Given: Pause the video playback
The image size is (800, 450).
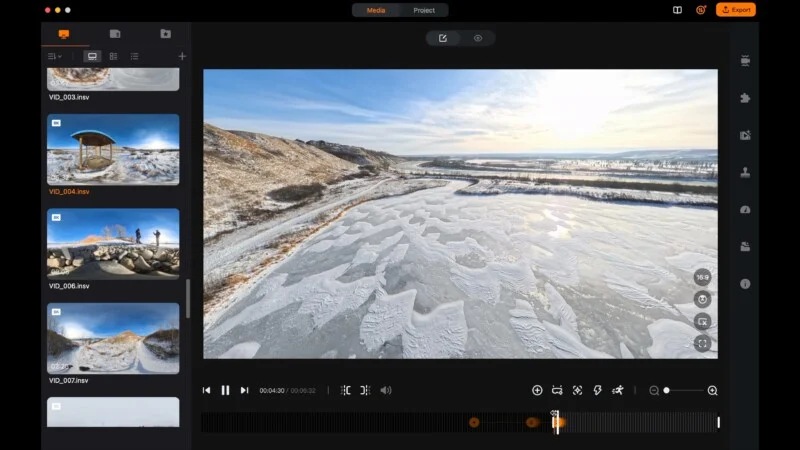Looking at the screenshot, I should (x=225, y=390).
